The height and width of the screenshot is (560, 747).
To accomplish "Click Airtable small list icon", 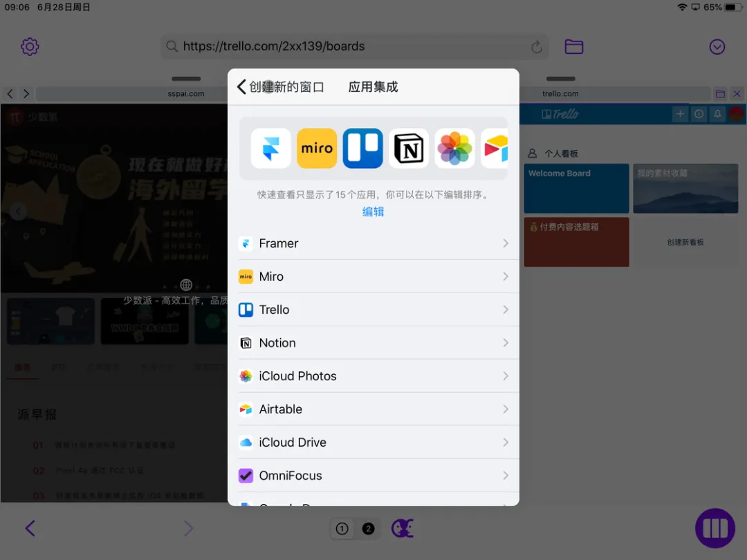I will (x=246, y=409).
